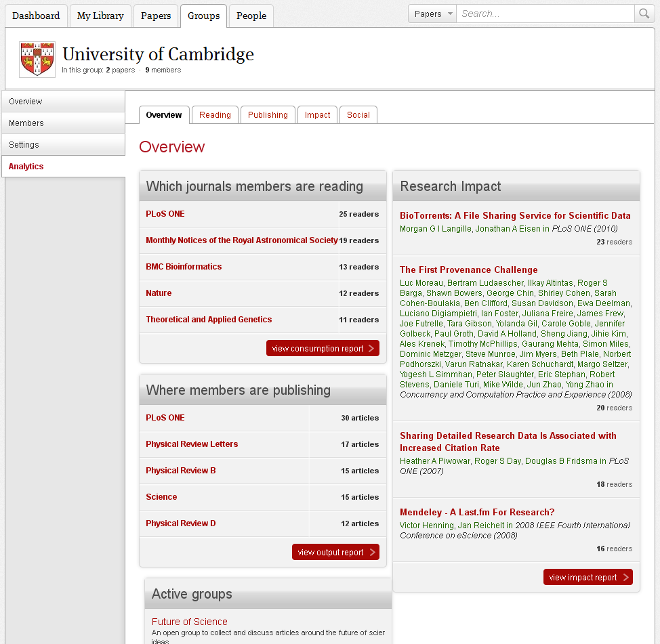Open the Physical Review D link

pos(181,523)
